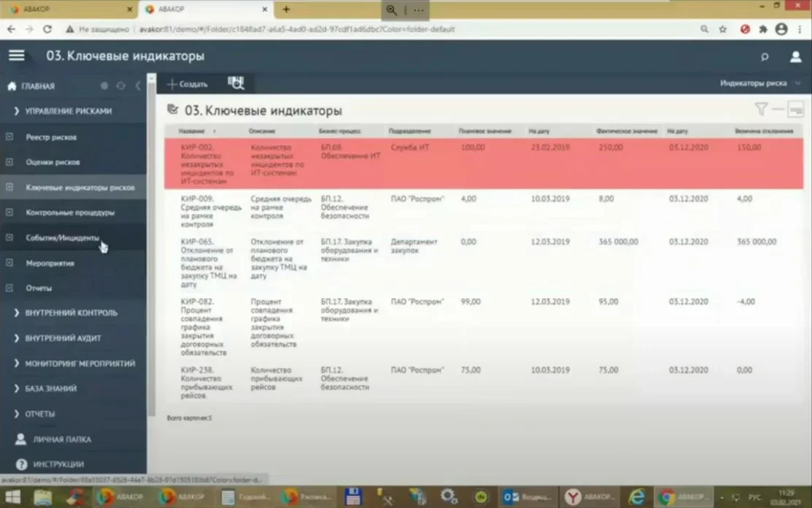Open Оценки рисков in the sidebar

coord(53,162)
